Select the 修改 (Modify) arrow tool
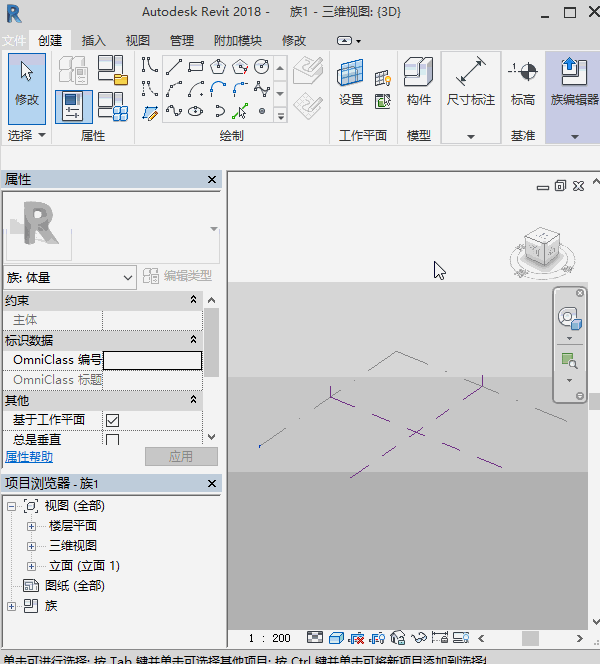 coord(26,82)
